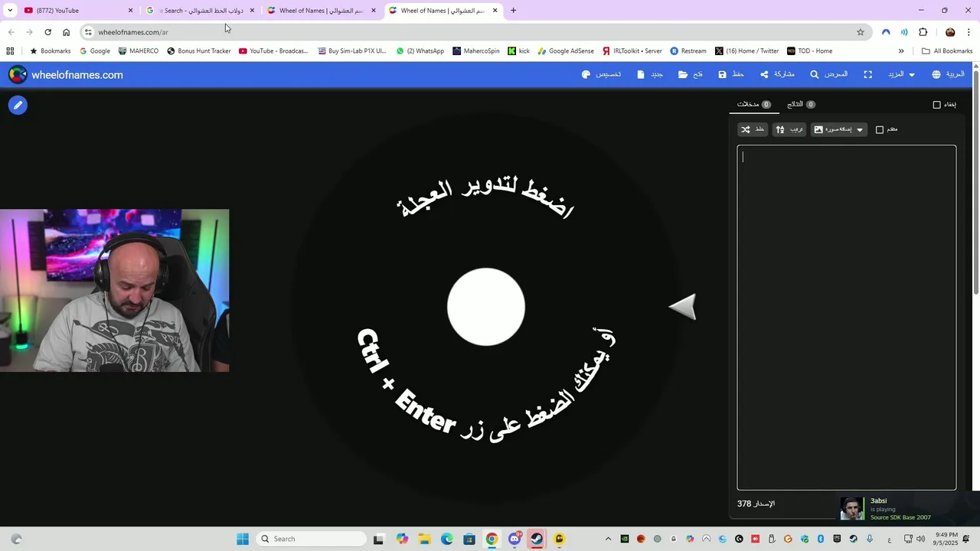Sort entries with ترتيب button
This screenshot has height=551, width=980.
[789, 129]
